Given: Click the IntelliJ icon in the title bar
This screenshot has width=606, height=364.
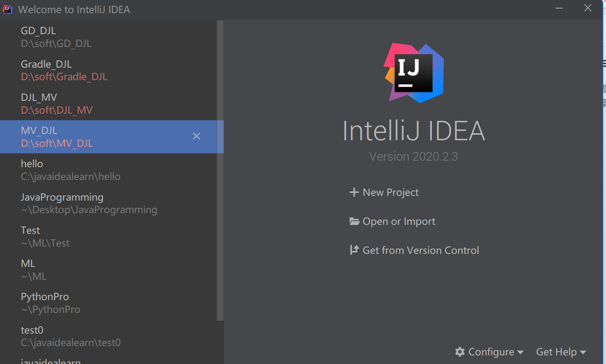Looking at the screenshot, I should 7,9.
